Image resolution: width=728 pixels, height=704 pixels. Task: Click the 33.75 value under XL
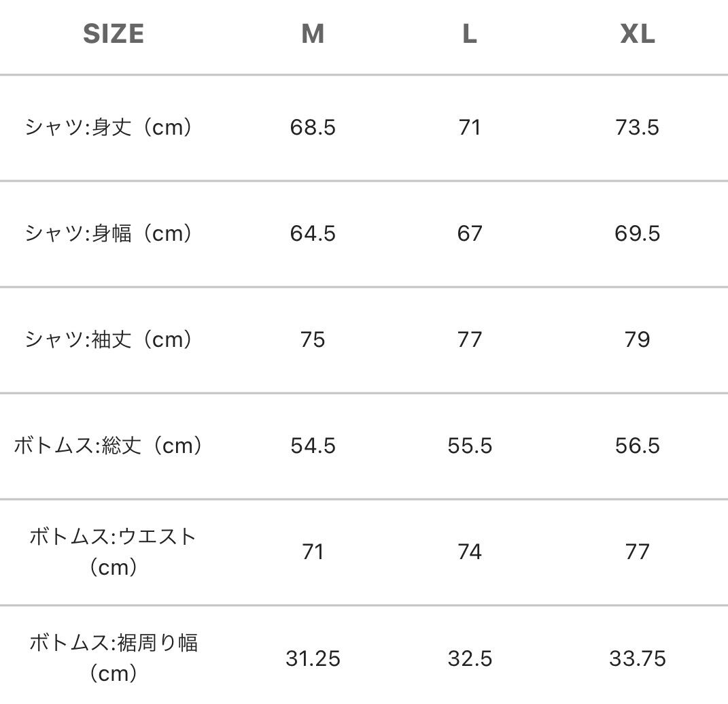(x=637, y=658)
